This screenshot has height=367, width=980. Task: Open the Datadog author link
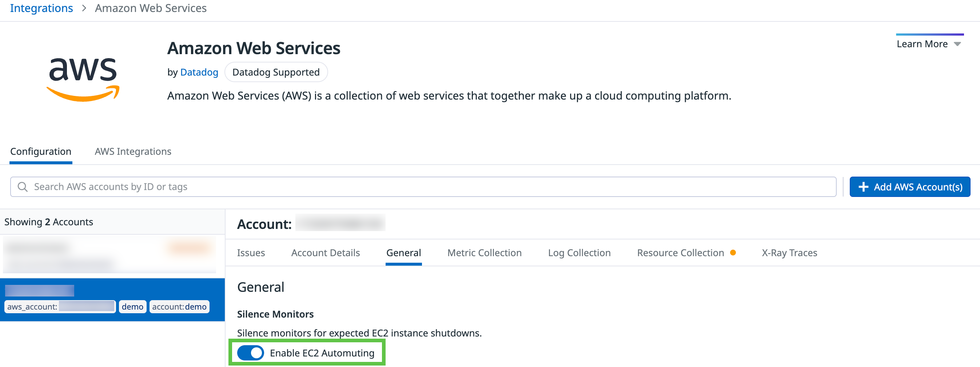[x=199, y=72]
